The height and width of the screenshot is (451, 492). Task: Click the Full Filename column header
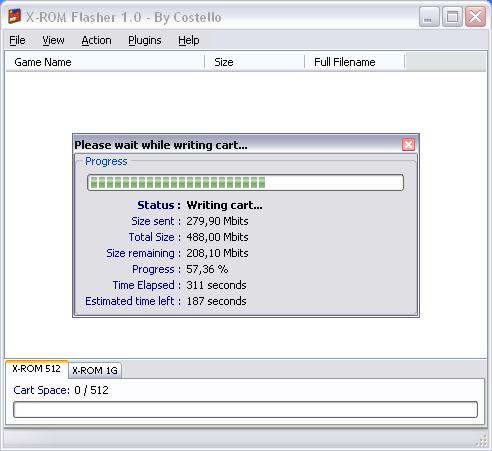click(355, 62)
